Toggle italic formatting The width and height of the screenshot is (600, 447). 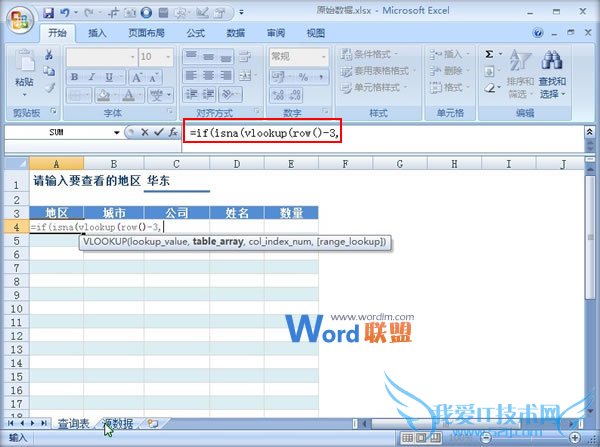92,77
